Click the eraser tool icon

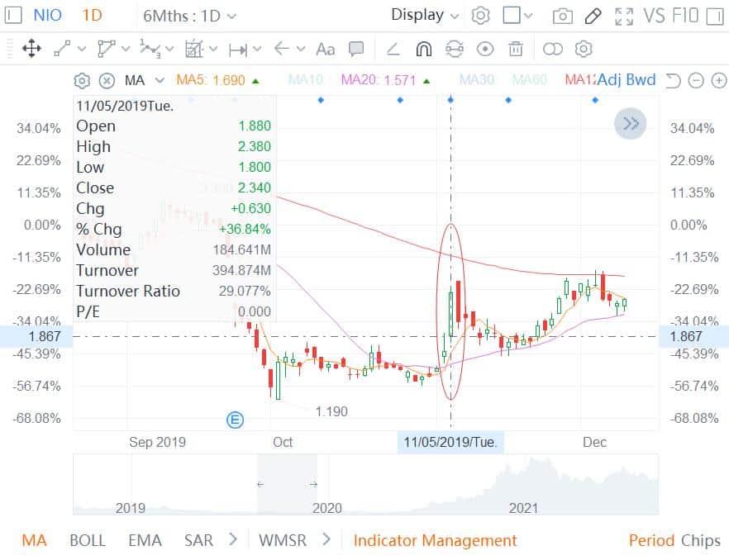(x=393, y=50)
